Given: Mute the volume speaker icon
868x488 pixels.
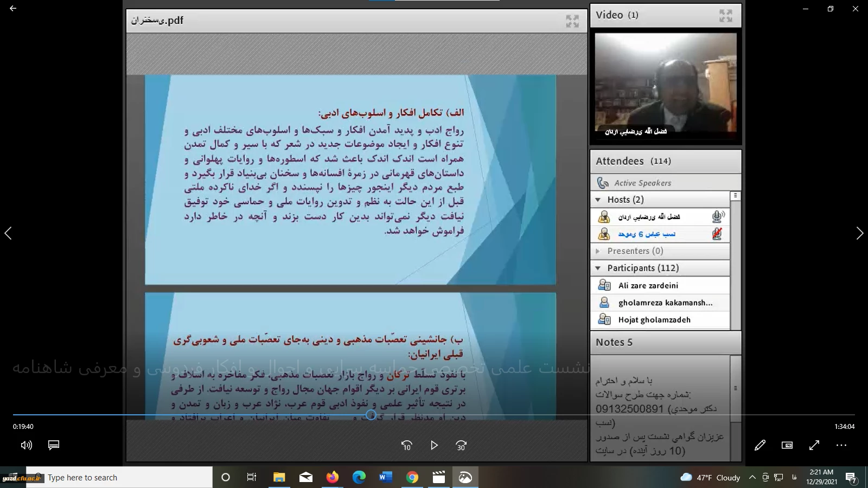Looking at the screenshot, I should 26,445.
